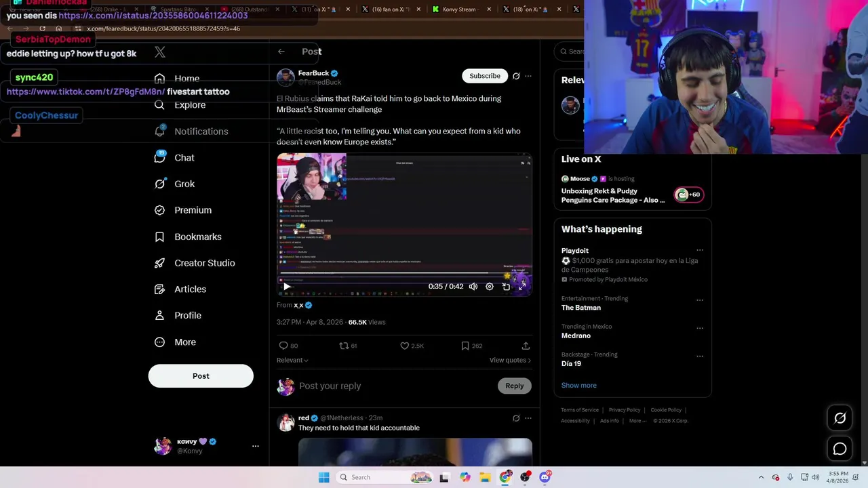Open the more options on FearBuck post
868x488 pixels.
click(x=528, y=76)
